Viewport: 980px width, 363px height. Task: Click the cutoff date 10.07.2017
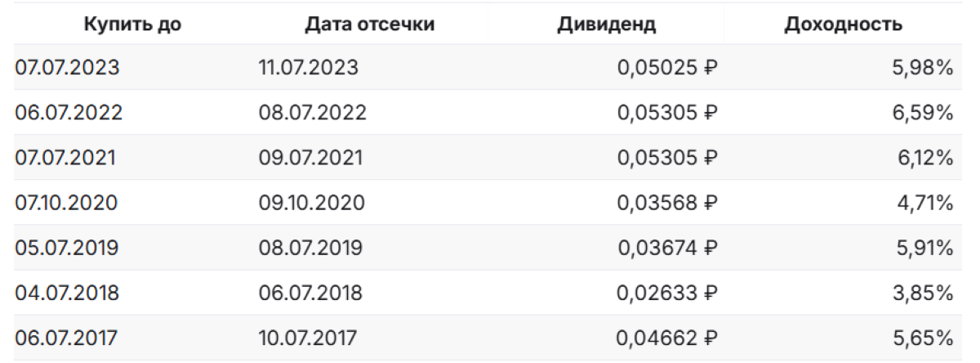(308, 338)
